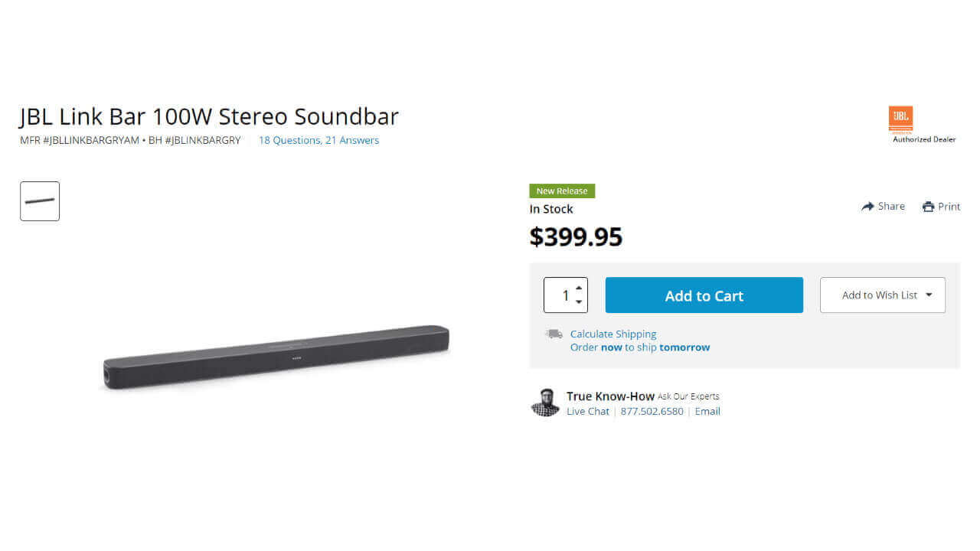This screenshot has width=980, height=551.
Task: Click the large soundbar product image
Action: pyautogui.click(x=276, y=357)
